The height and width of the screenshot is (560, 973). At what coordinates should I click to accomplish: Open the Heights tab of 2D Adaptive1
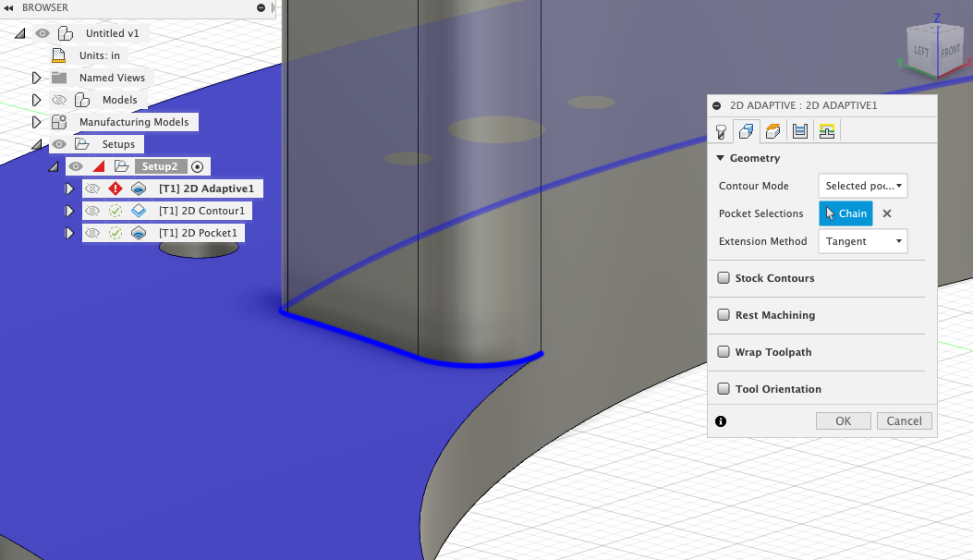coord(772,129)
